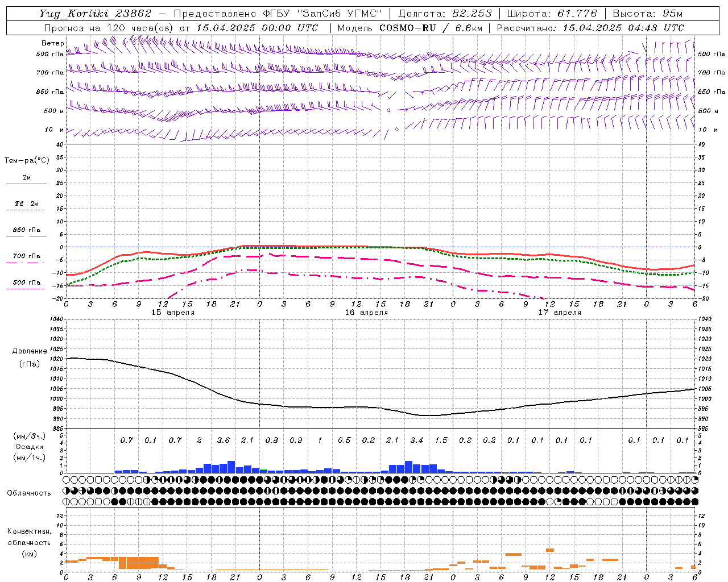728x582 pixels.
Task: Click the 1040 tick on left pressure axis
Action: point(57,319)
